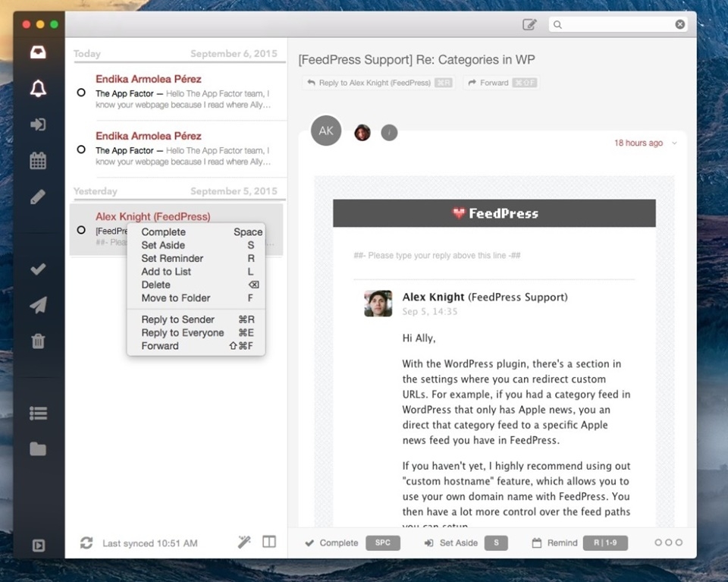Click the 18 hours ago timestamp
Screen dimensions: 728x582
point(639,143)
